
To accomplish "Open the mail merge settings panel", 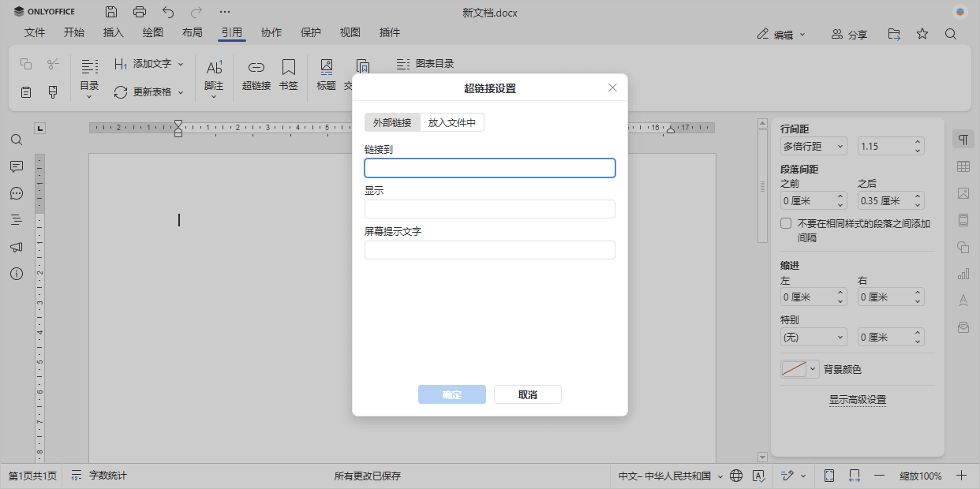I will (963, 327).
